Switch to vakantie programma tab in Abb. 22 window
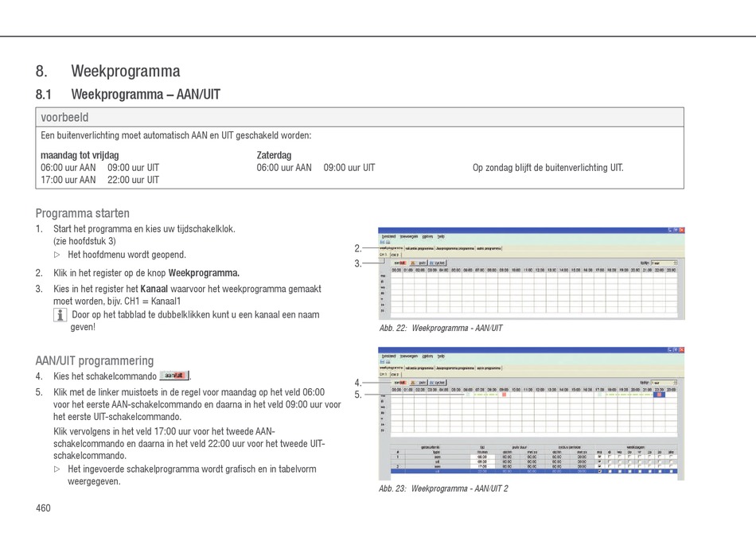The width and height of the screenshot is (756, 533). pyautogui.click(x=419, y=248)
